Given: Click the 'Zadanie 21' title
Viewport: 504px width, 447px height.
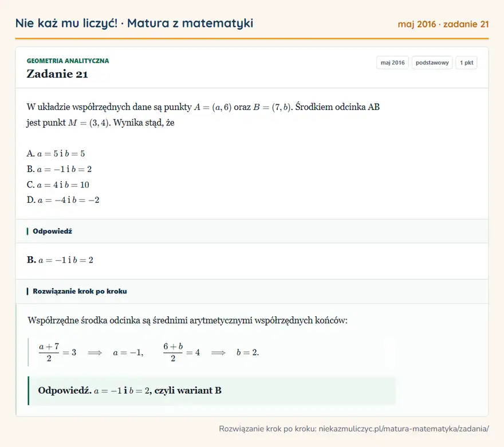Looking at the screenshot, I should click(x=57, y=74).
